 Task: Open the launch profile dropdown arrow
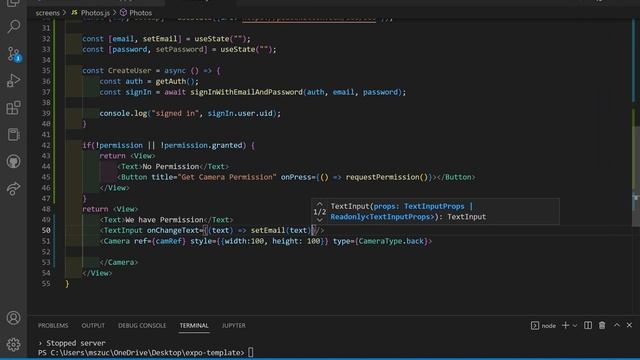[575, 325]
